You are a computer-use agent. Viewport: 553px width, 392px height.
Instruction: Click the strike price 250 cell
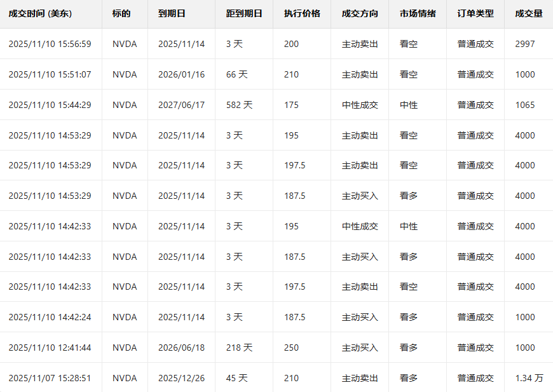[x=291, y=348]
